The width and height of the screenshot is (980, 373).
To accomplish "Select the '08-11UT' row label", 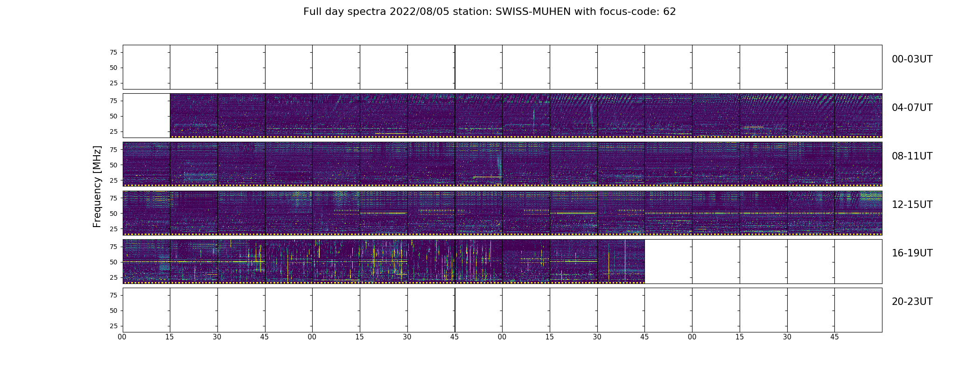I will pos(912,156).
